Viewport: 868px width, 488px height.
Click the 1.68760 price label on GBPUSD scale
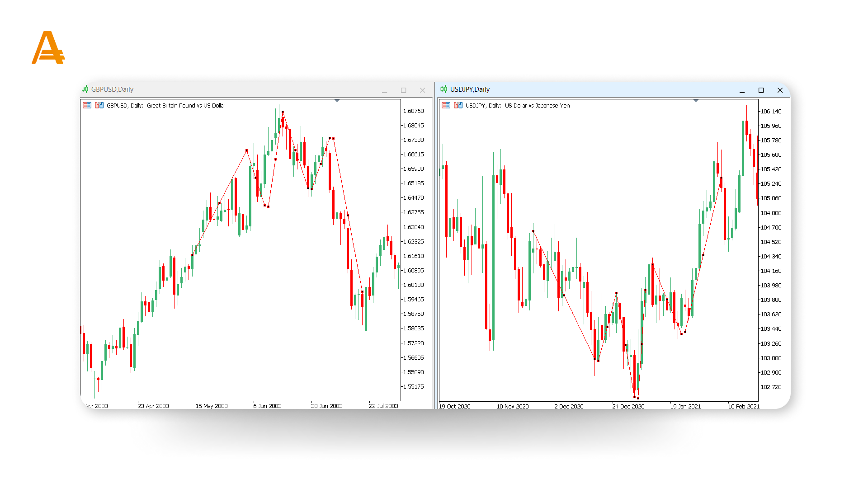pyautogui.click(x=413, y=111)
